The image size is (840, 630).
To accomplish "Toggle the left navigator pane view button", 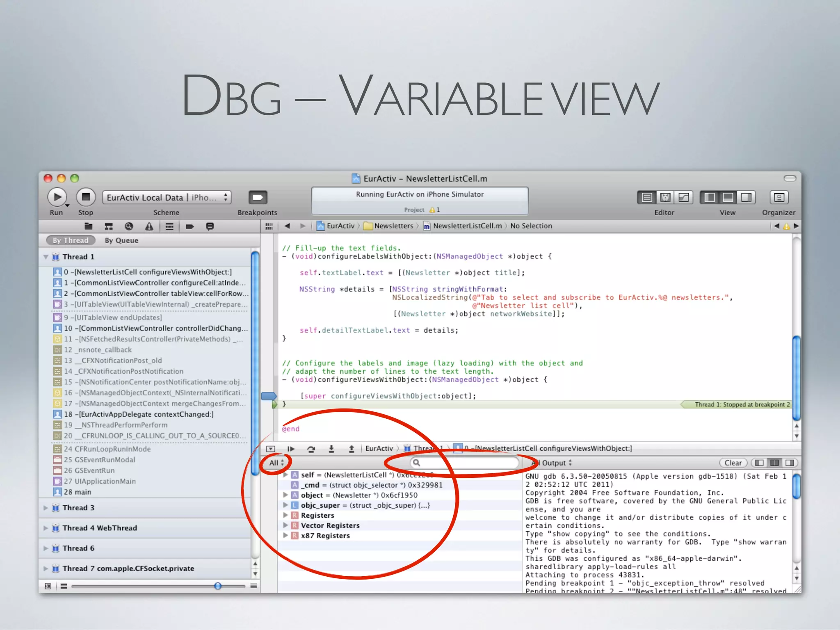I will [709, 198].
